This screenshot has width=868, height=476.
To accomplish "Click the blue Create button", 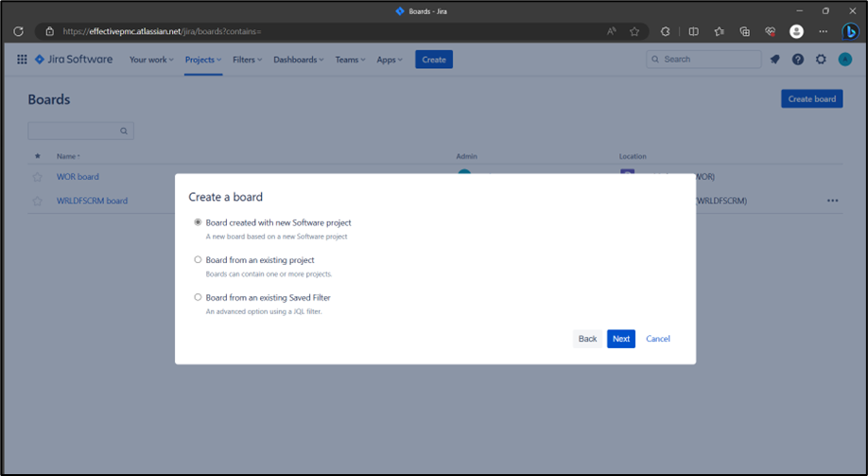I will (x=434, y=60).
